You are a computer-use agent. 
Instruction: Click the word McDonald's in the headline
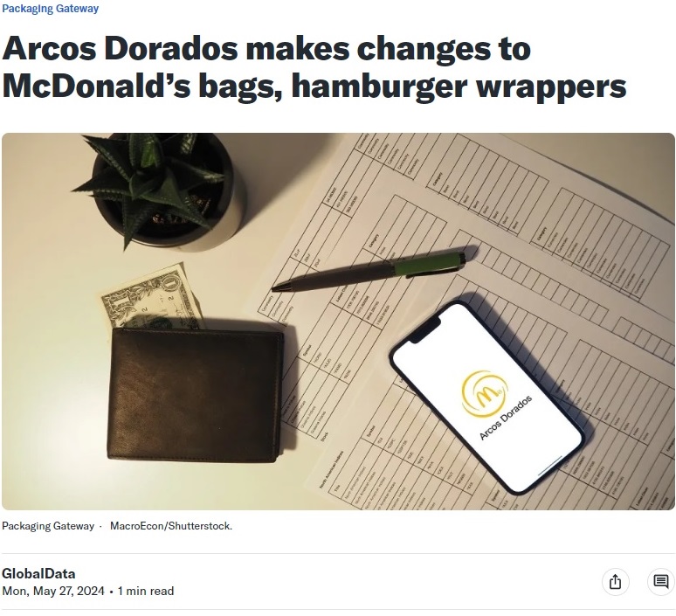click(x=96, y=86)
